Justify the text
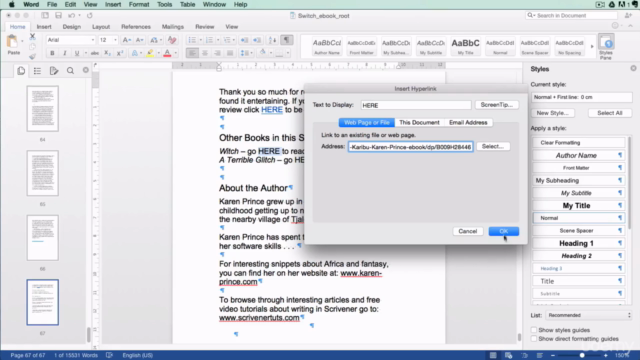This screenshot has height=360, width=640. 230,53
